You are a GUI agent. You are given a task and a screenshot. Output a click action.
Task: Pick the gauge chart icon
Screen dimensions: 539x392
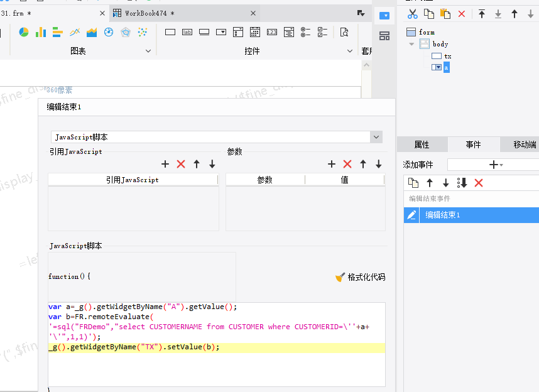click(x=109, y=32)
